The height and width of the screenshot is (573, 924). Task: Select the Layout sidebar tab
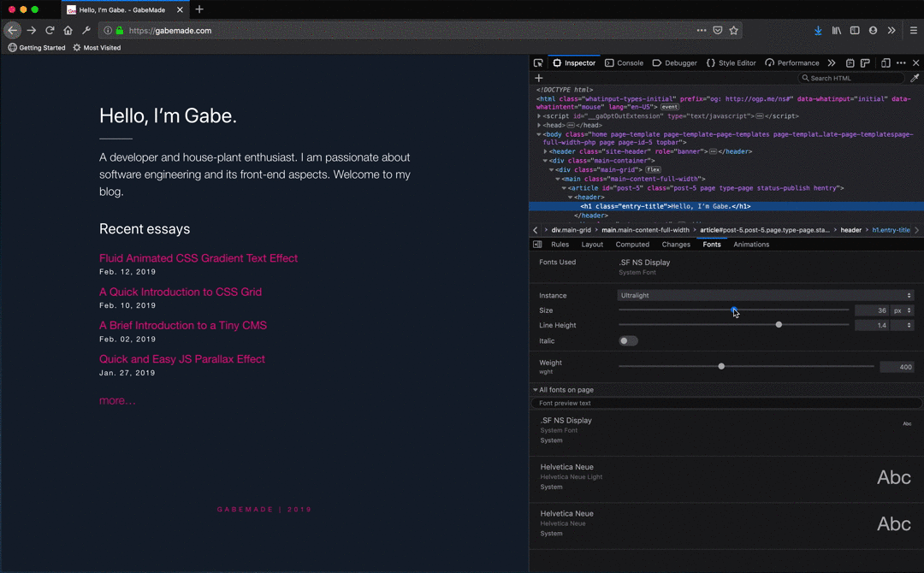click(592, 245)
